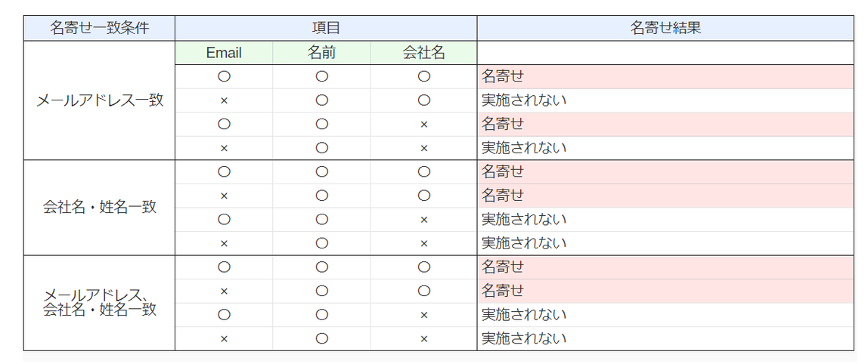868x364 pixels.
Task: Select second 名寄せ result in 会社名・姓名一致 section
Action: (665, 196)
